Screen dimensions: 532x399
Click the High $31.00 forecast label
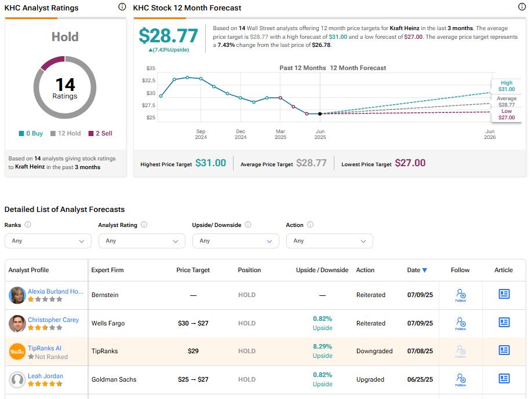pos(507,86)
